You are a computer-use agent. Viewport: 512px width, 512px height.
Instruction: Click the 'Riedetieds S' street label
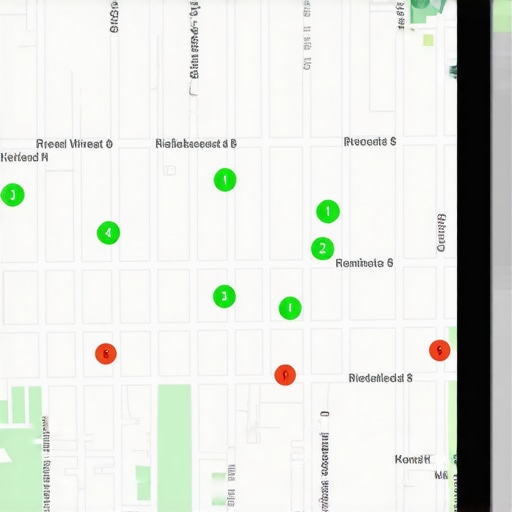pyautogui.click(x=380, y=378)
